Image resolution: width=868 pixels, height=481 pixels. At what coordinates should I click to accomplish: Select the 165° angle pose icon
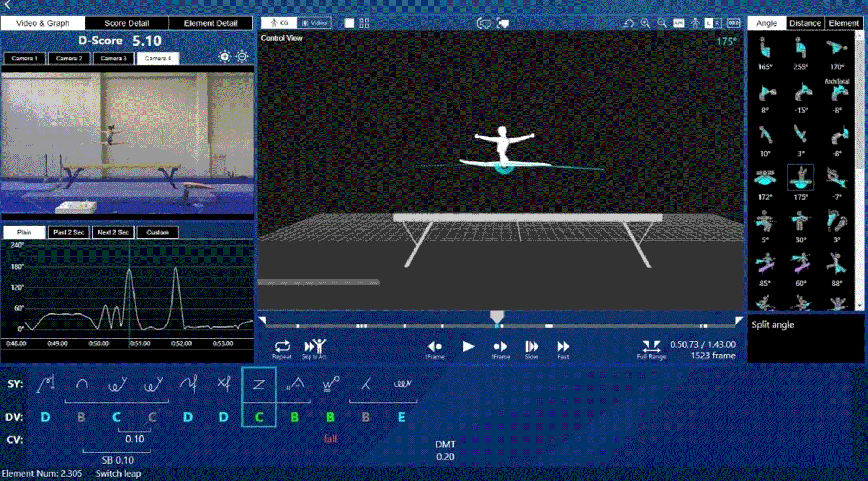click(765, 49)
